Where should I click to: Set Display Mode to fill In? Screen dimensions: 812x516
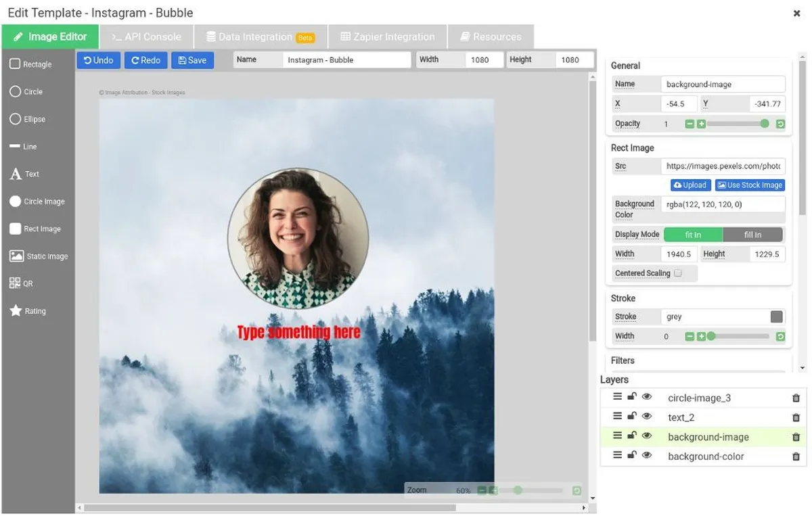(x=752, y=235)
